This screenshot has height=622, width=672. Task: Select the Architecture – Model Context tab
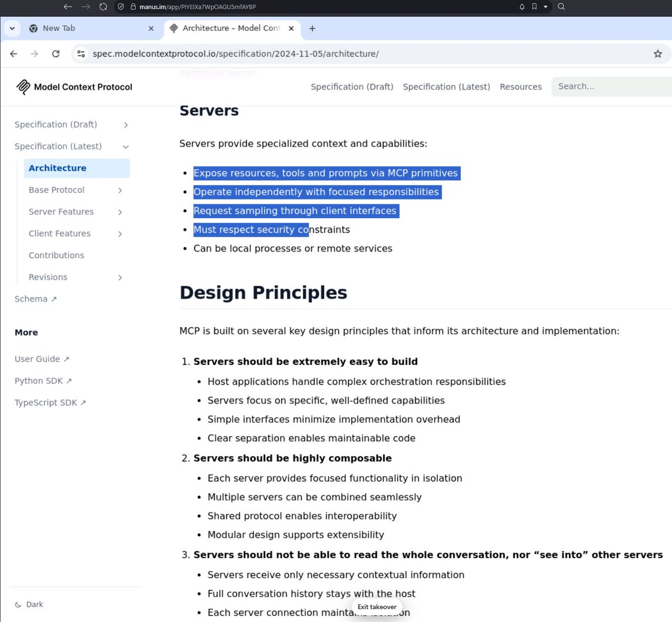tap(231, 28)
